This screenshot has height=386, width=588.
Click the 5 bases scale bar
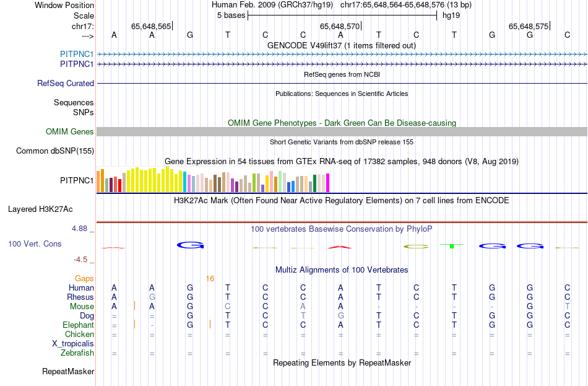click(342, 15)
